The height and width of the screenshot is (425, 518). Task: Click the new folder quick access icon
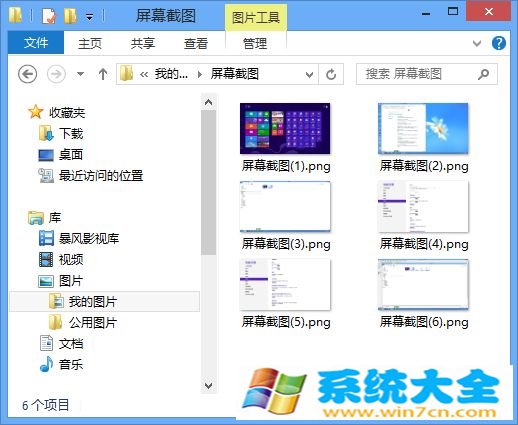point(70,16)
